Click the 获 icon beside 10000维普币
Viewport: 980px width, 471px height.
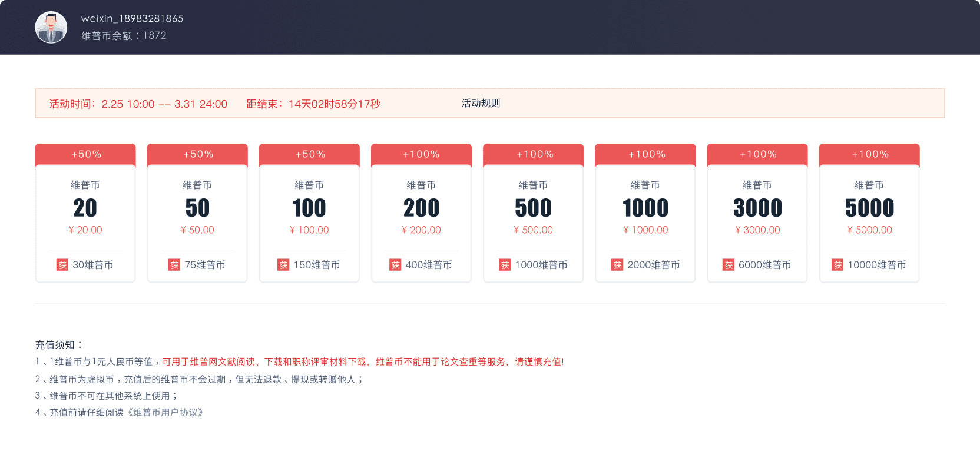837,265
